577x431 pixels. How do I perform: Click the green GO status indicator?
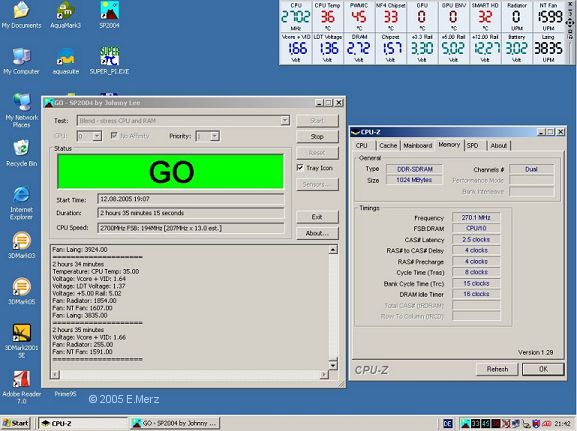171,172
